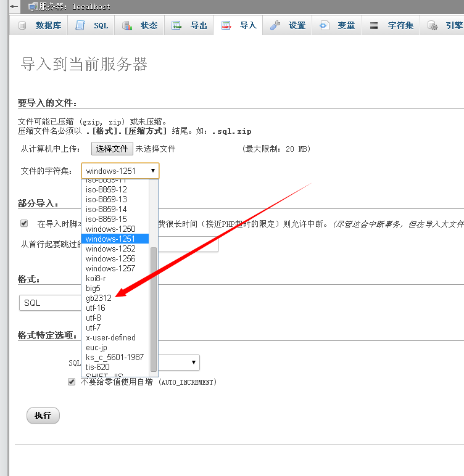This screenshot has width=464, height=476.
Task: Click the SQL tab icon
Action: tap(80, 26)
